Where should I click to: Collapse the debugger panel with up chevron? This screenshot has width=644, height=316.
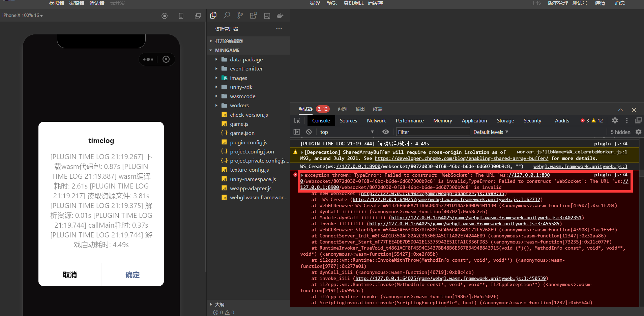click(620, 110)
